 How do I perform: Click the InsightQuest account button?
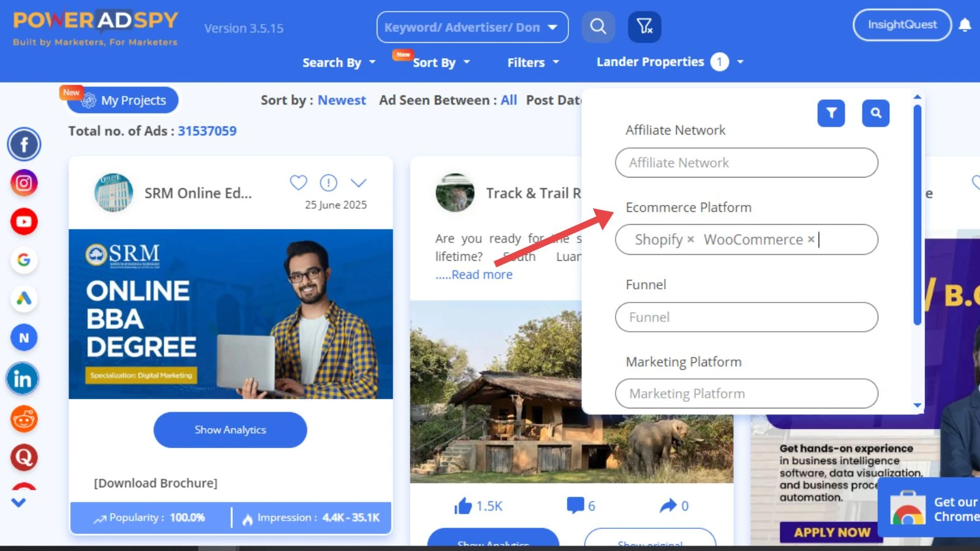click(x=902, y=25)
